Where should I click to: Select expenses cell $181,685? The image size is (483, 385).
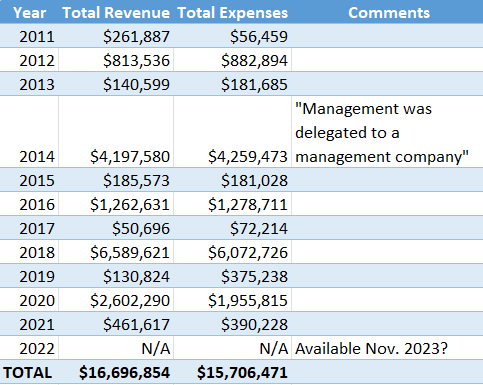[x=232, y=84]
